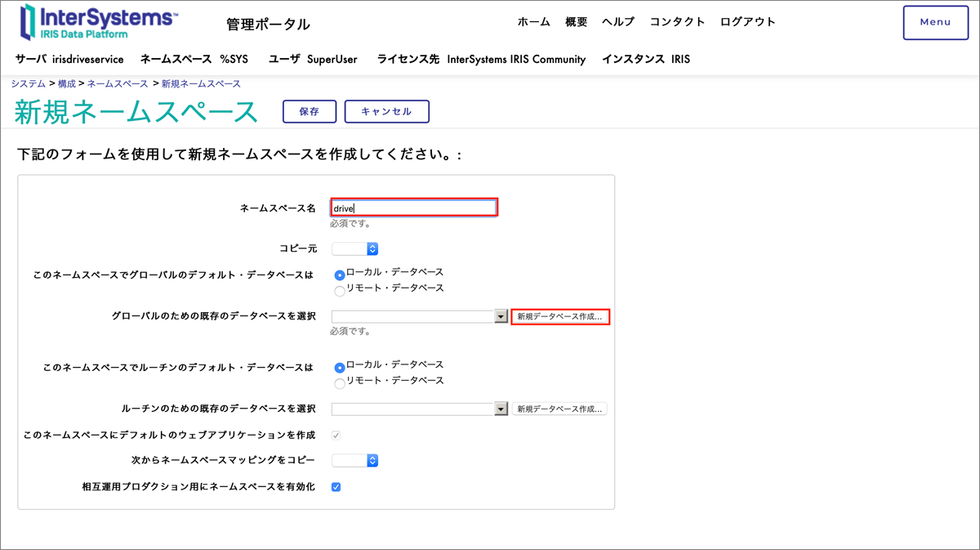The width and height of the screenshot is (980, 550).
Task: Select ローカル・データベース radio for routines
Action: pyautogui.click(x=340, y=368)
